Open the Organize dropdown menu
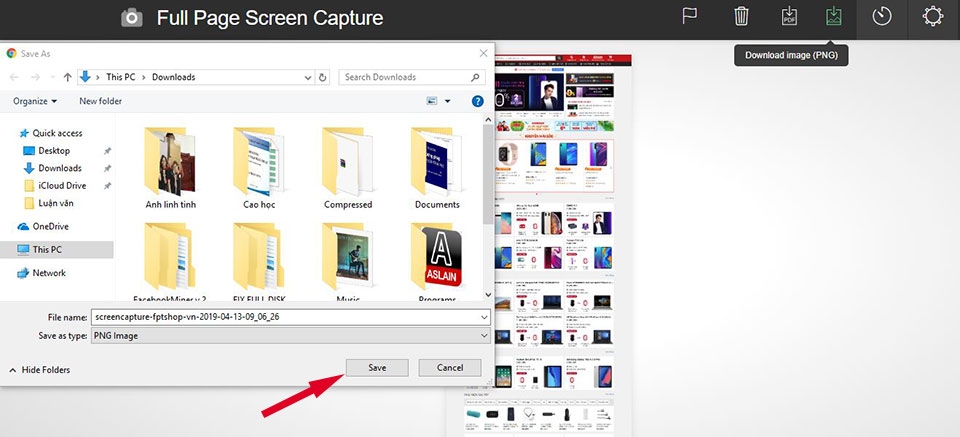The image size is (960, 437). pyautogui.click(x=35, y=101)
